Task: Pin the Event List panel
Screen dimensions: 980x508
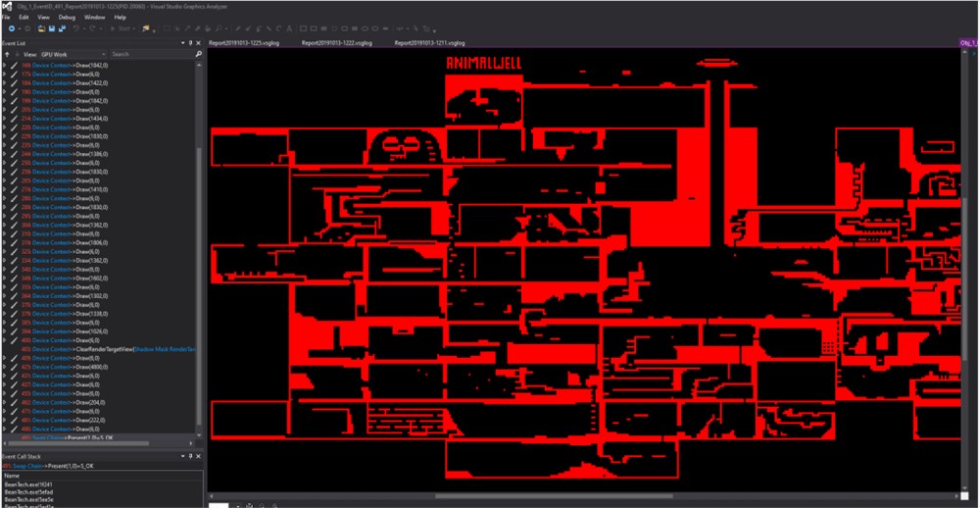Action: (191, 43)
